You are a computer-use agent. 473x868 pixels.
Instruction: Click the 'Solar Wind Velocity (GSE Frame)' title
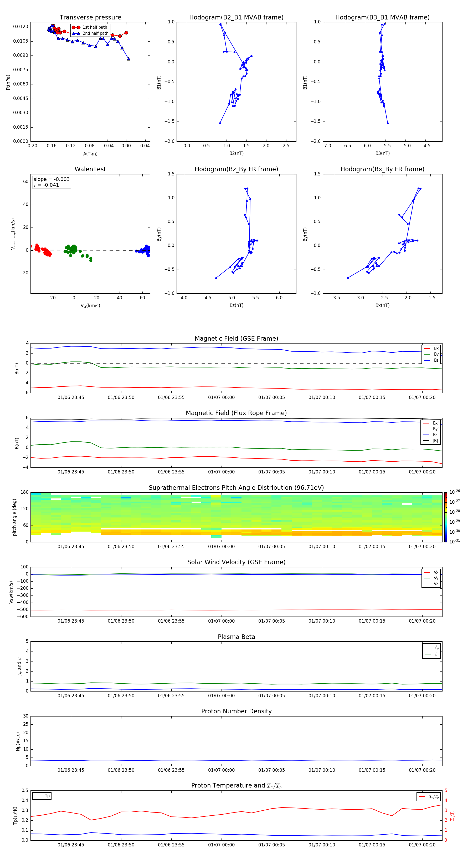pyautogui.click(x=236, y=562)
